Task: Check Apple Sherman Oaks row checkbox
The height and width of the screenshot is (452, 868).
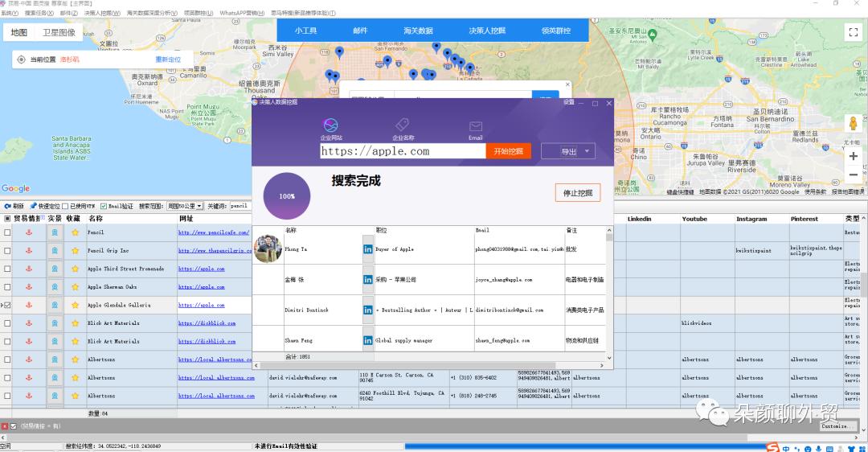Action: (x=7, y=287)
